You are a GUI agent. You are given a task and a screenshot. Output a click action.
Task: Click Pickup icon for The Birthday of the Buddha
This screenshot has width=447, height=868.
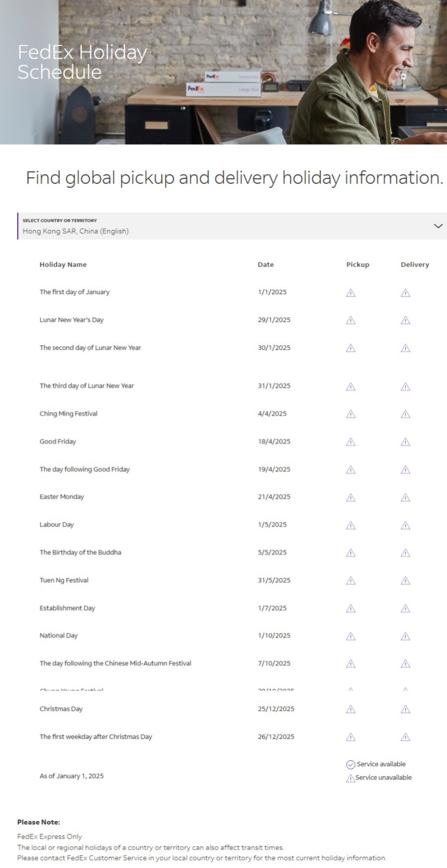coord(351,553)
